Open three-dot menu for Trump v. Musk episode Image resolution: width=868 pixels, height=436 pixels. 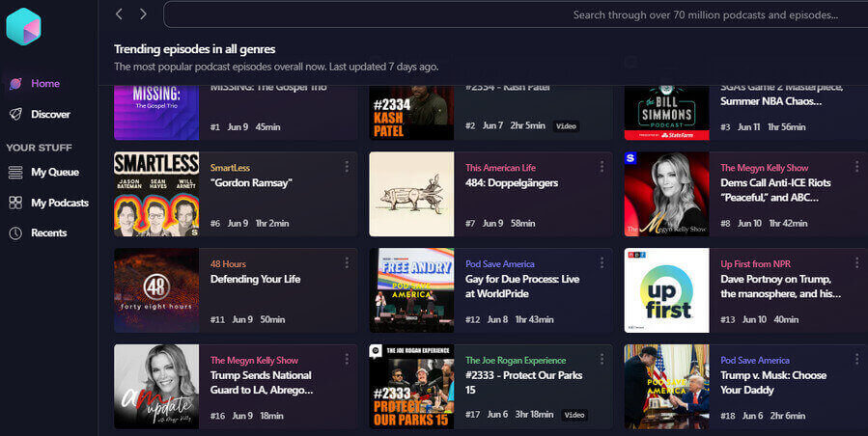[x=856, y=360]
